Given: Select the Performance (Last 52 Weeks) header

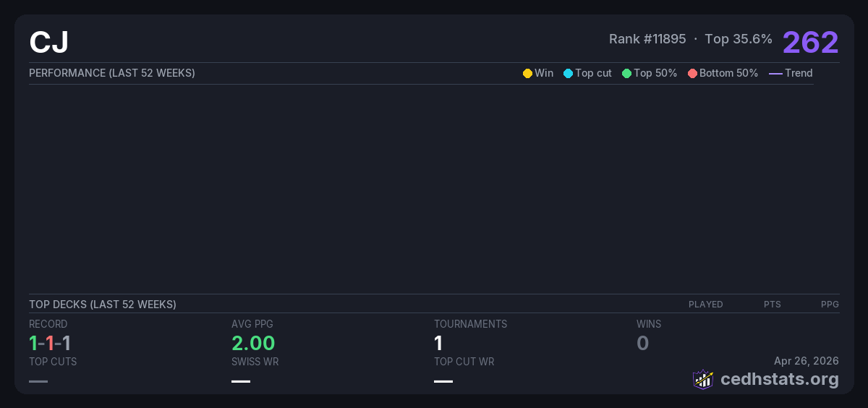Looking at the screenshot, I should coord(112,73).
